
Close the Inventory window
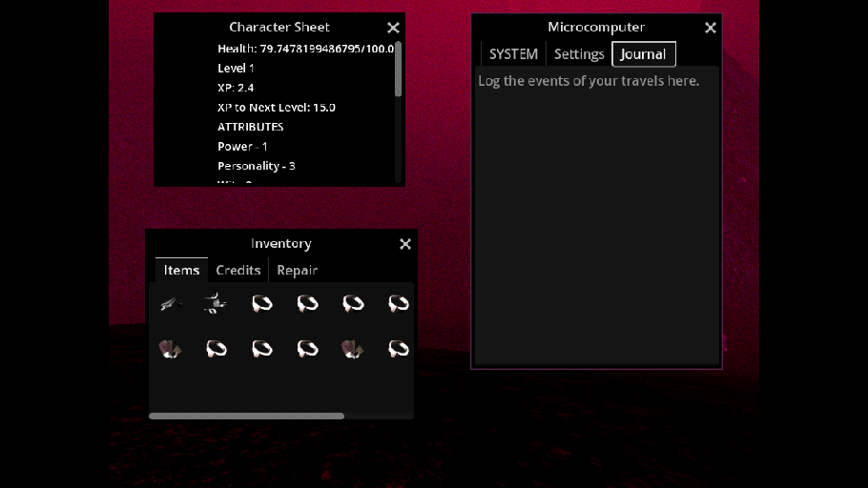[405, 244]
